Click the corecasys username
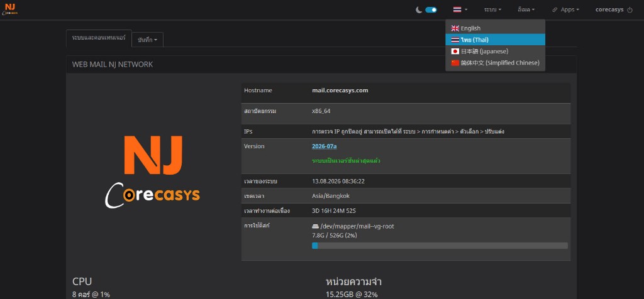The width and height of the screenshot is (644, 299). [609, 9]
